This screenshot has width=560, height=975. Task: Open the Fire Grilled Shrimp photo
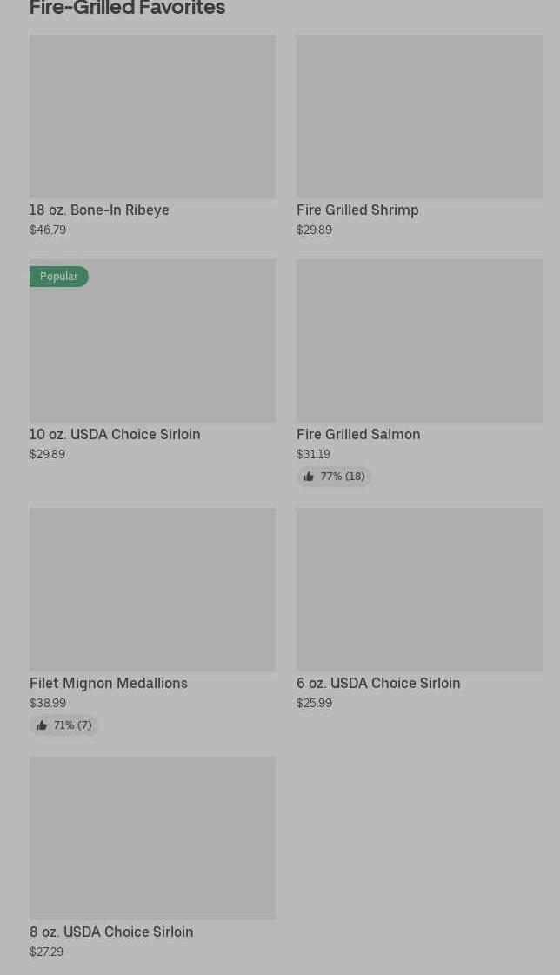(x=419, y=117)
